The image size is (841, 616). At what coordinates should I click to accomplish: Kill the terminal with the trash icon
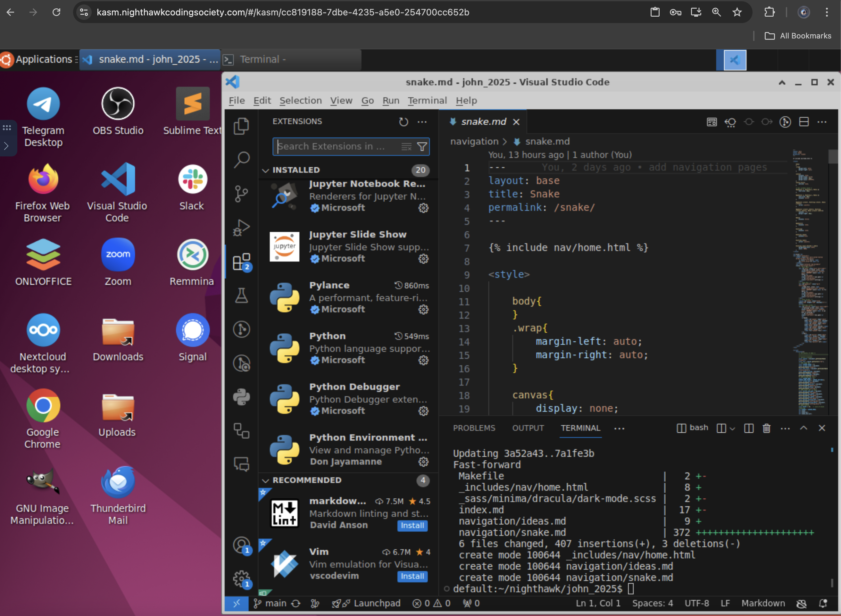(x=767, y=428)
